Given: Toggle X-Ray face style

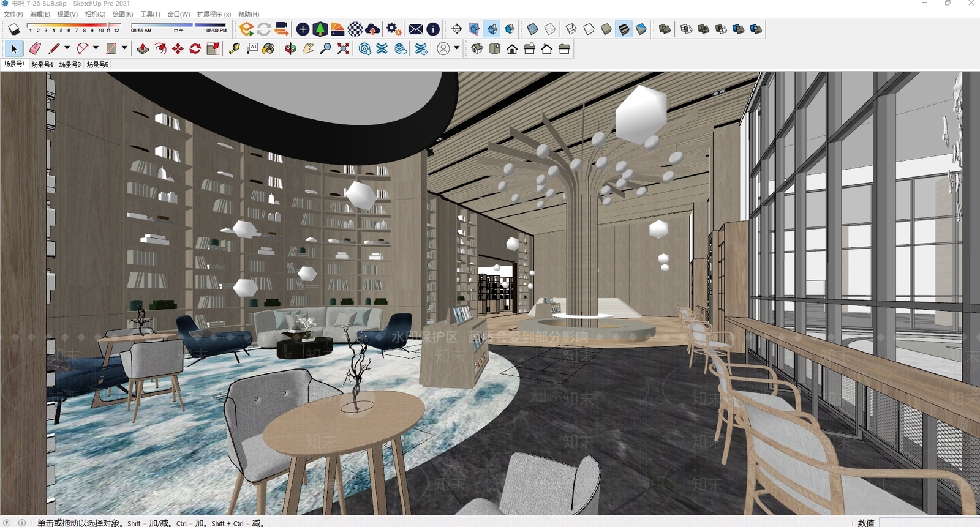Looking at the screenshot, I should (532, 29).
